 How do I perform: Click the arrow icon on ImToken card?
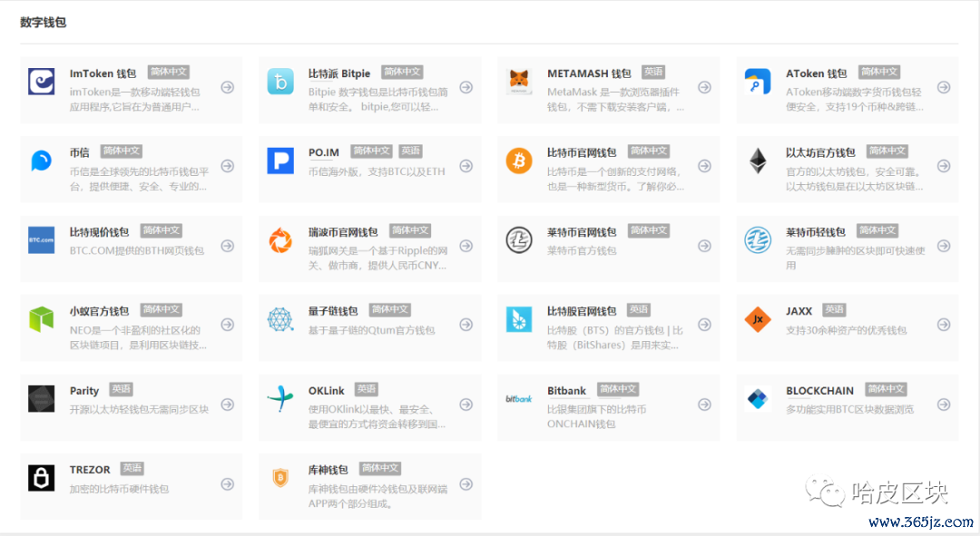(228, 87)
